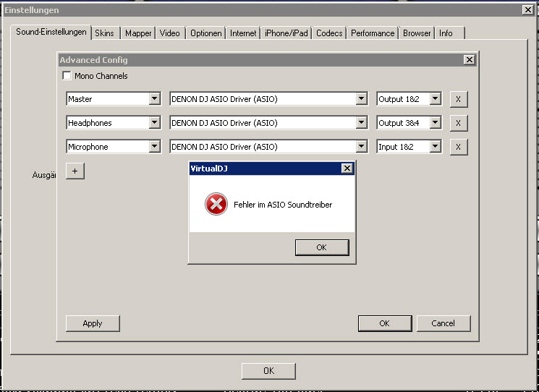
Task: Click Cancel in Advanced Config
Action: point(443,323)
